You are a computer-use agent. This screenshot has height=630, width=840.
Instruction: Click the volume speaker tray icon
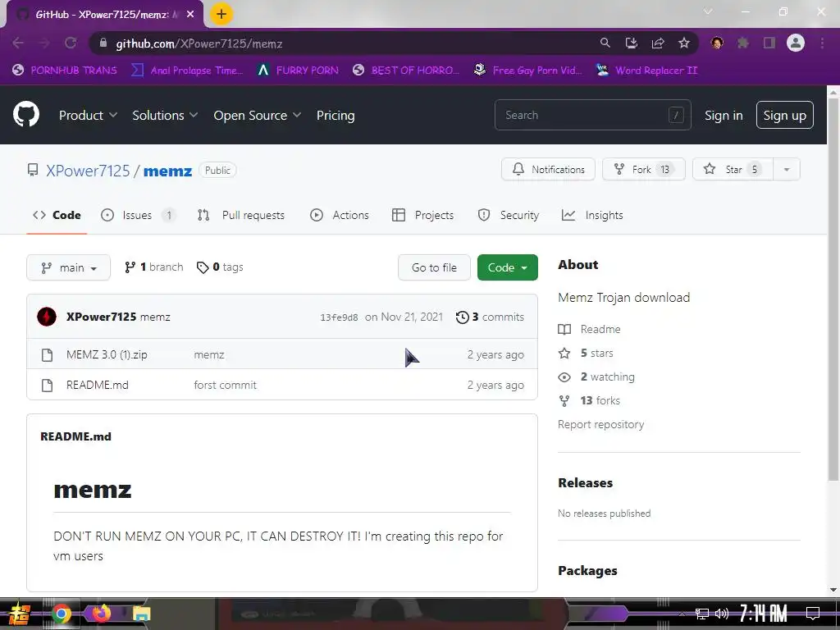(x=722, y=614)
